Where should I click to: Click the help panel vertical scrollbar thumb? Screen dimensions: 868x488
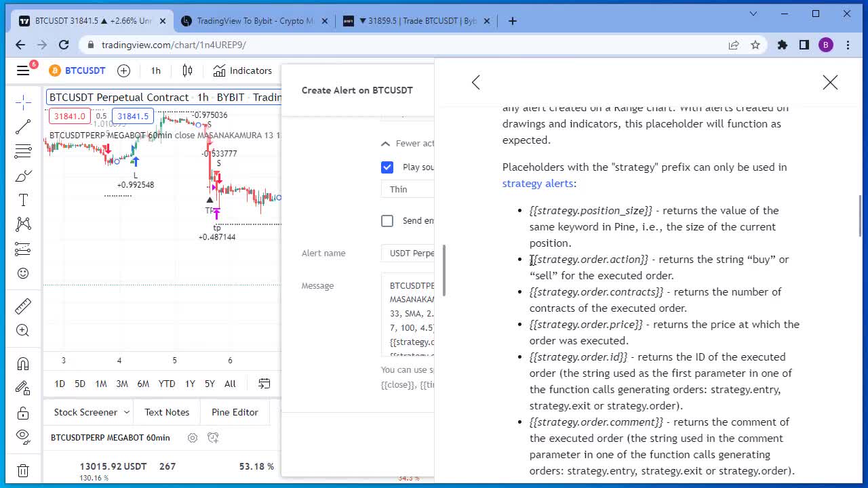coord(860,216)
